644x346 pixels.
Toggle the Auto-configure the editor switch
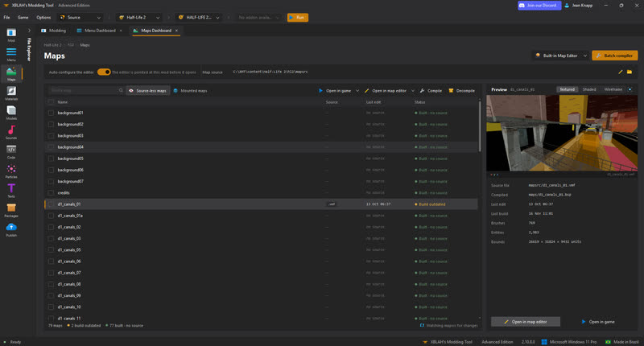pos(104,72)
